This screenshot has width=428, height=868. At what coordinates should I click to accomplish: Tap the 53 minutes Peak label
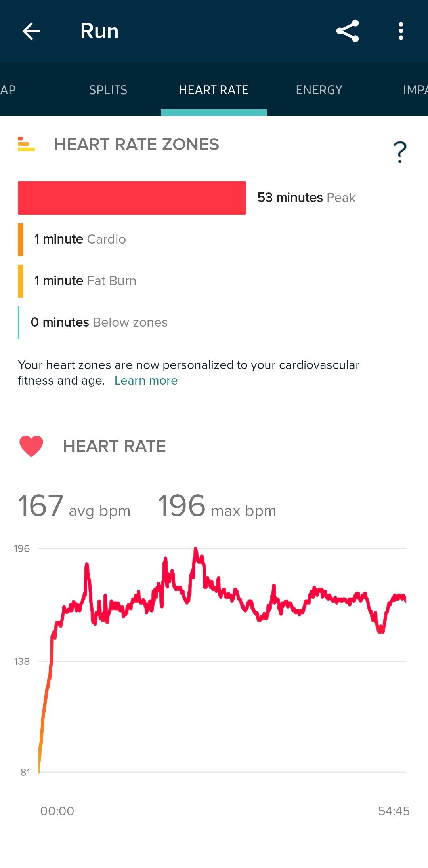[306, 198]
